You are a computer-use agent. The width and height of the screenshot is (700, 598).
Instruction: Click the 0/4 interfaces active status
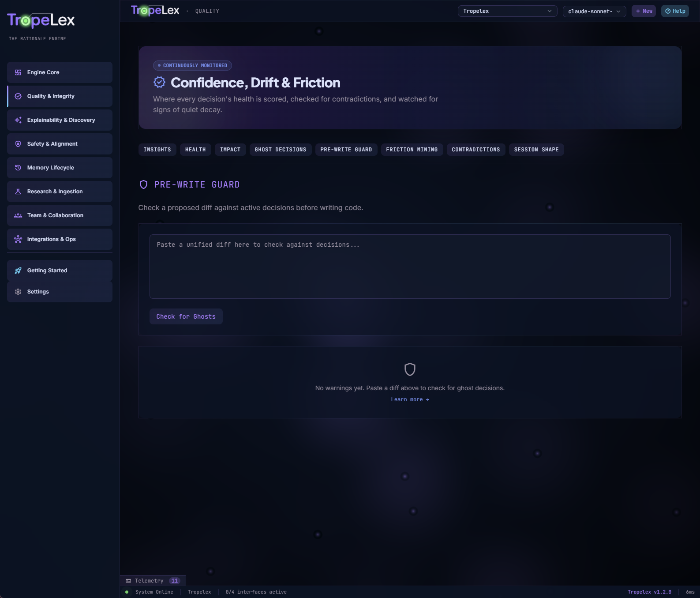tap(256, 592)
